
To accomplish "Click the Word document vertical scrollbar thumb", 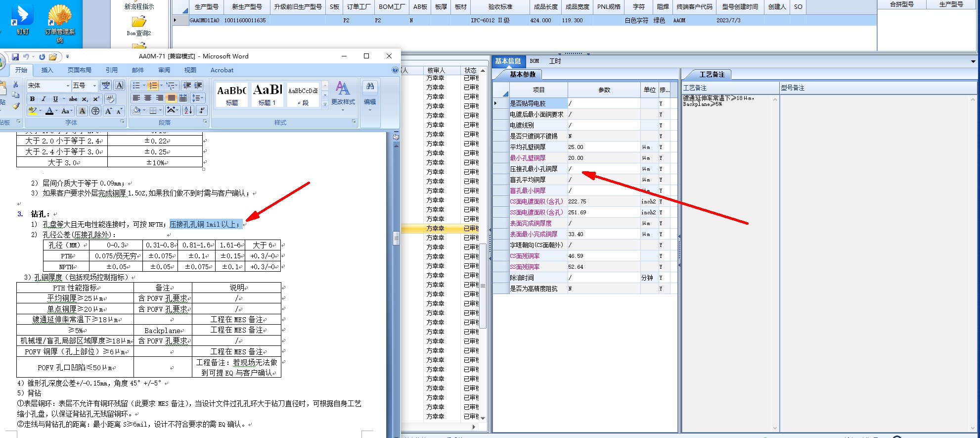I will [396, 238].
